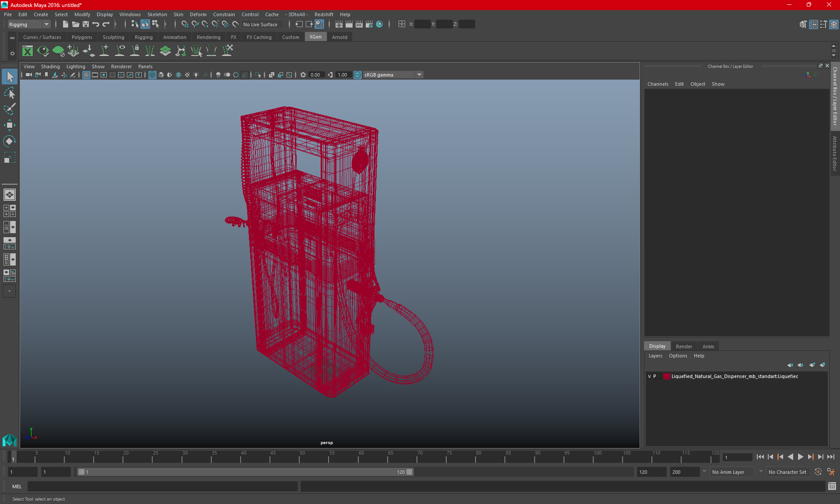Toggle layer playback P box

pyautogui.click(x=654, y=376)
